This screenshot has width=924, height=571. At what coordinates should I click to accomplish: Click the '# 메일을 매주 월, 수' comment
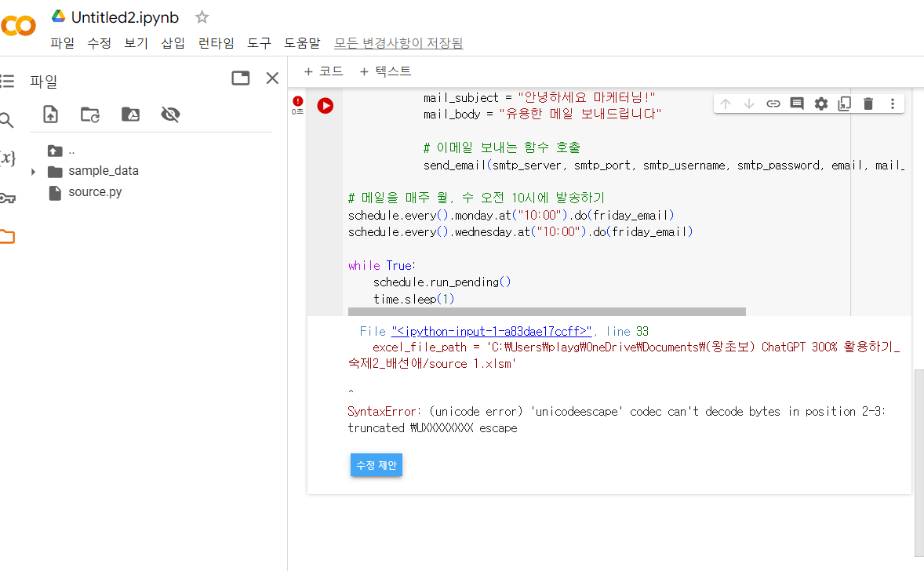coord(476,198)
